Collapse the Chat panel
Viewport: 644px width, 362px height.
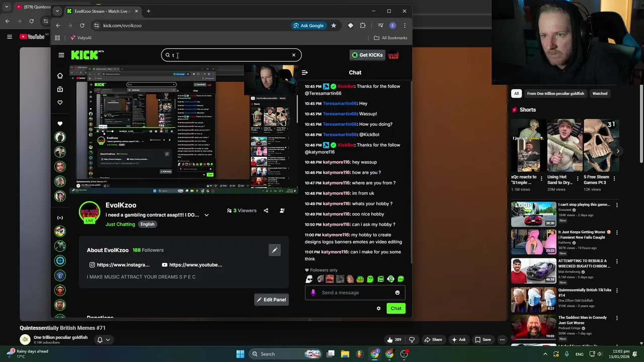pyautogui.click(x=304, y=72)
